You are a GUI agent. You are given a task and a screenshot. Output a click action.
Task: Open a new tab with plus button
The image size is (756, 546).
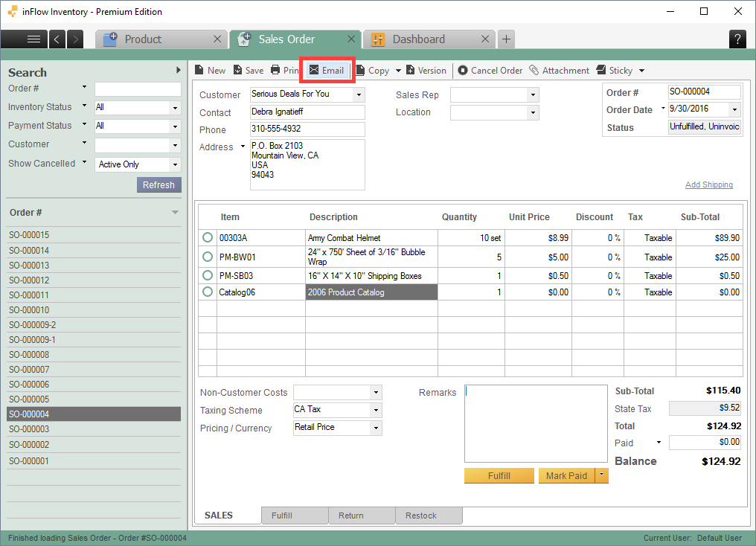pos(506,39)
